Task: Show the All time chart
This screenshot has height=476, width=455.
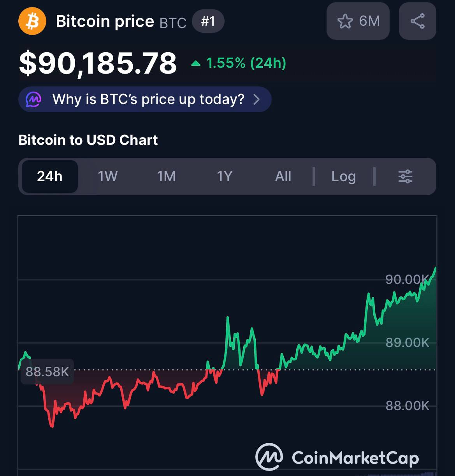Action: pos(283,176)
